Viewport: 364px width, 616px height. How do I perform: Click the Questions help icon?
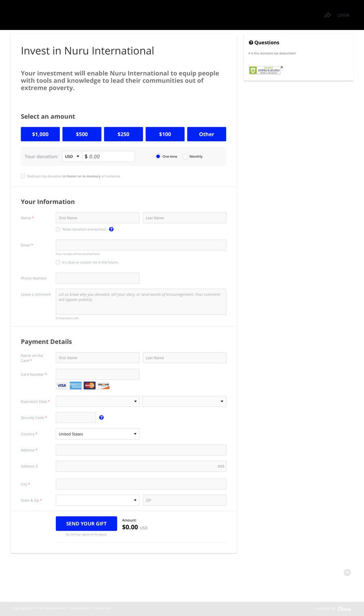(251, 42)
